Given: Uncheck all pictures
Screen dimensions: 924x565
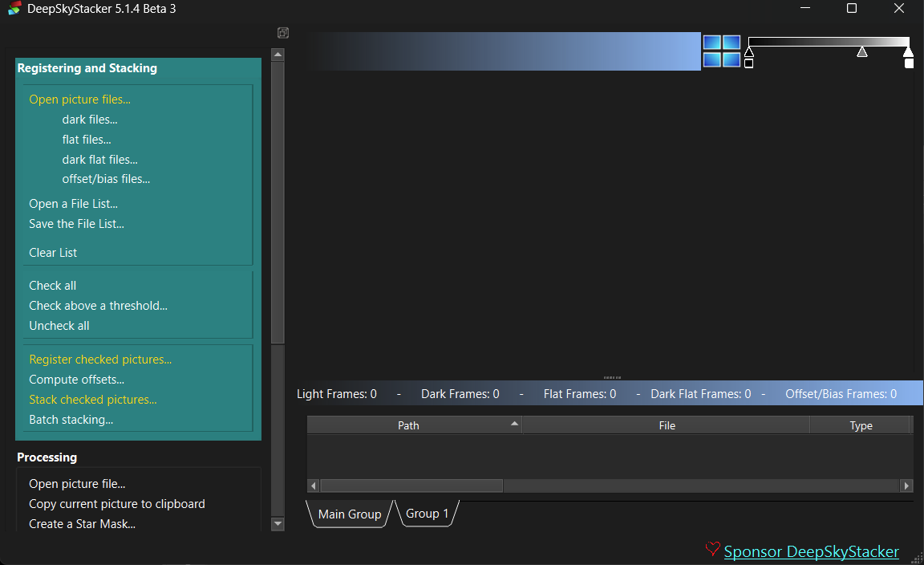Looking at the screenshot, I should click(59, 326).
